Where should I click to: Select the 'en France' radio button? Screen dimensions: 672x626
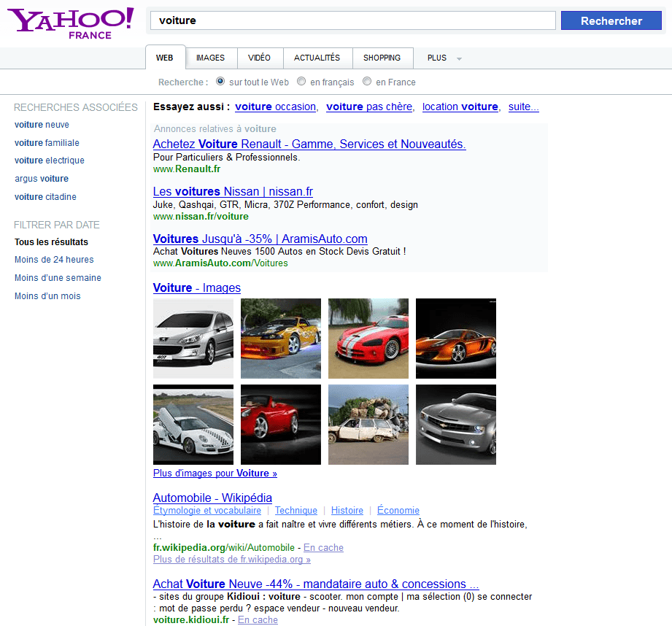[x=367, y=81]
